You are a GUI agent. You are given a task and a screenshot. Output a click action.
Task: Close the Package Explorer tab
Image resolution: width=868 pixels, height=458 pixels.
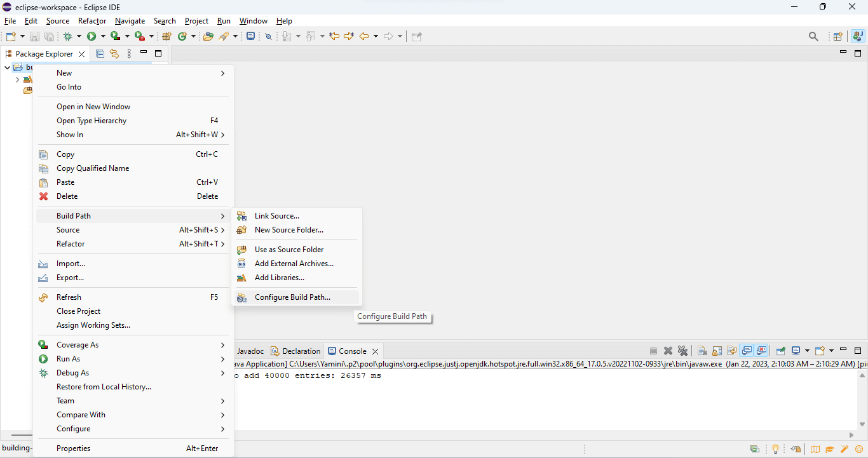[x=81, y=54]
